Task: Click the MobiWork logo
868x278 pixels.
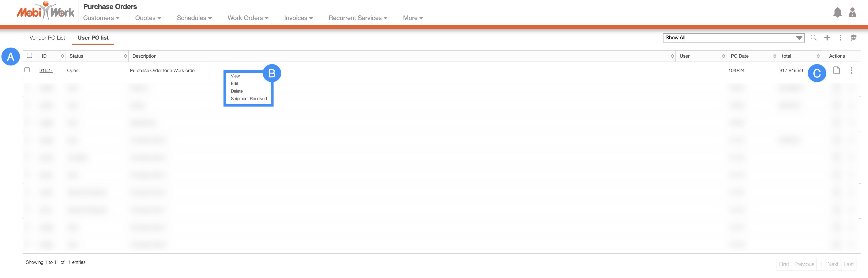Action: [x=46, y=12]
